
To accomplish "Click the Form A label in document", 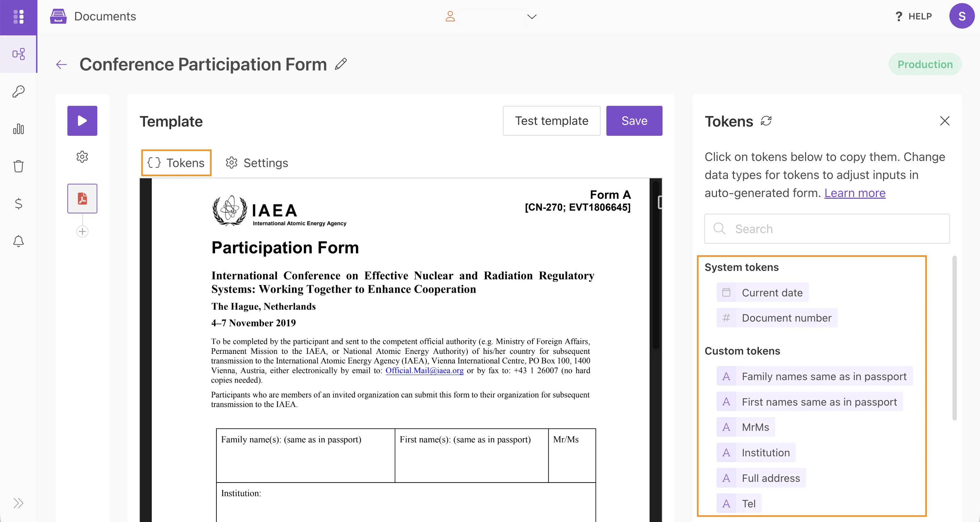I will coord(610,194).
